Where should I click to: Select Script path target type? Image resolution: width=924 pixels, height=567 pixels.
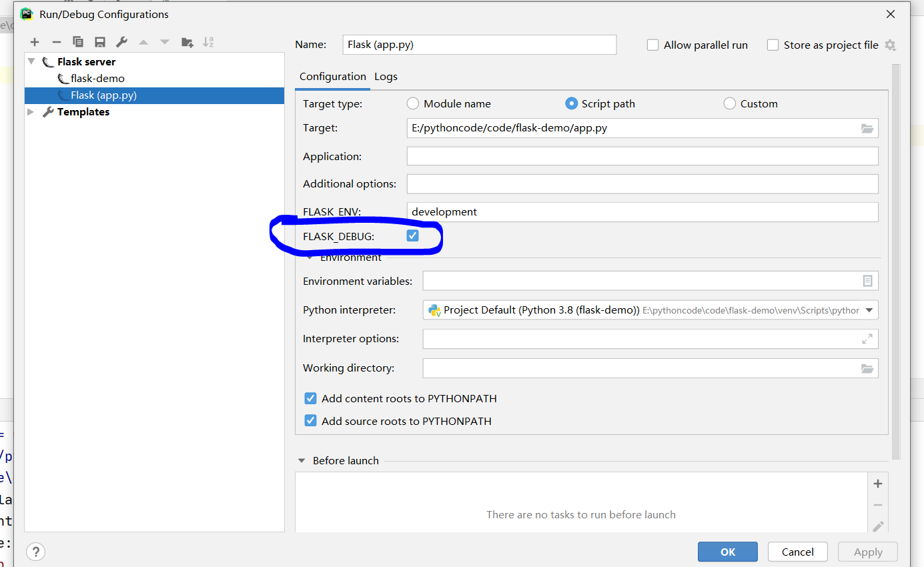tap(571, 103)
